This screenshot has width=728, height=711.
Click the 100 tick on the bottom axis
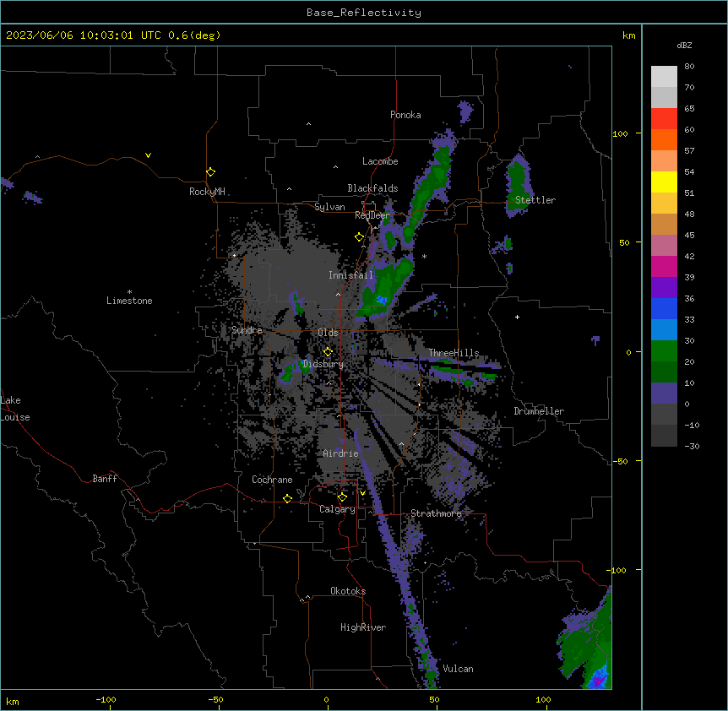tap(543, 699)
